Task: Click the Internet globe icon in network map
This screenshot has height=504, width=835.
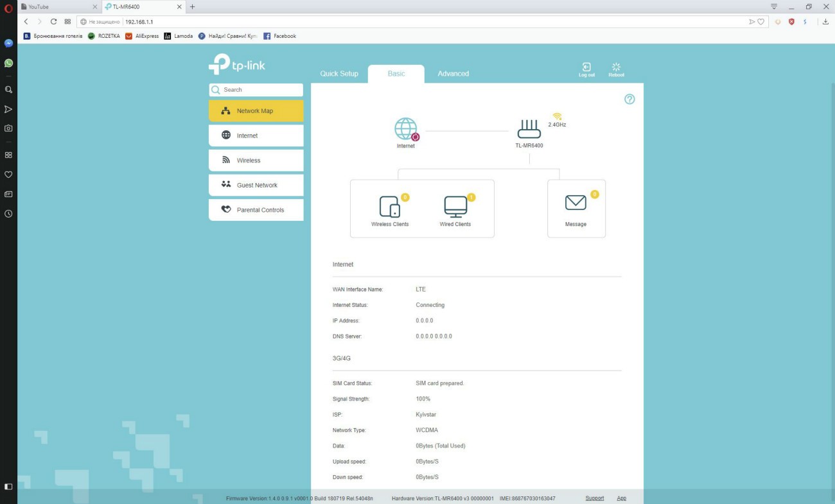Action: tap(405, 129)
